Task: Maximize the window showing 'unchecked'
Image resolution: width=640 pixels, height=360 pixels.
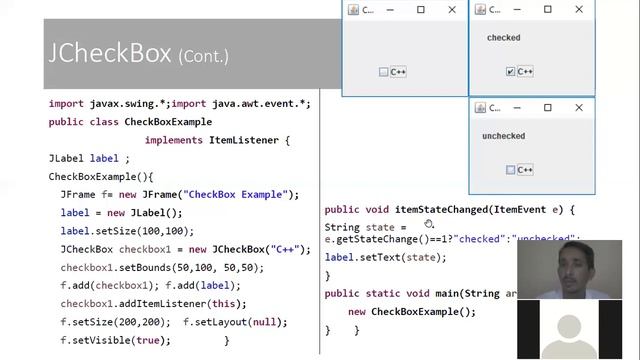Action: pyautogui.click(x=548, y=107)
